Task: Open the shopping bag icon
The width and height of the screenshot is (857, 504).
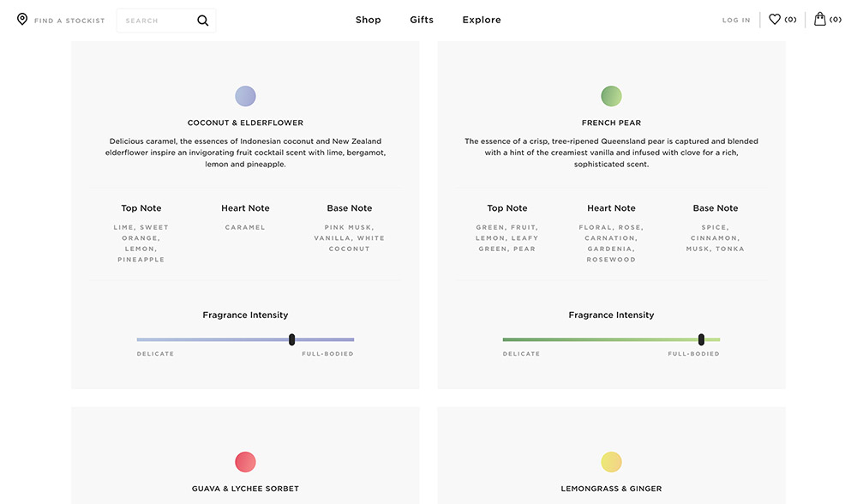Action: click(820, 19)
